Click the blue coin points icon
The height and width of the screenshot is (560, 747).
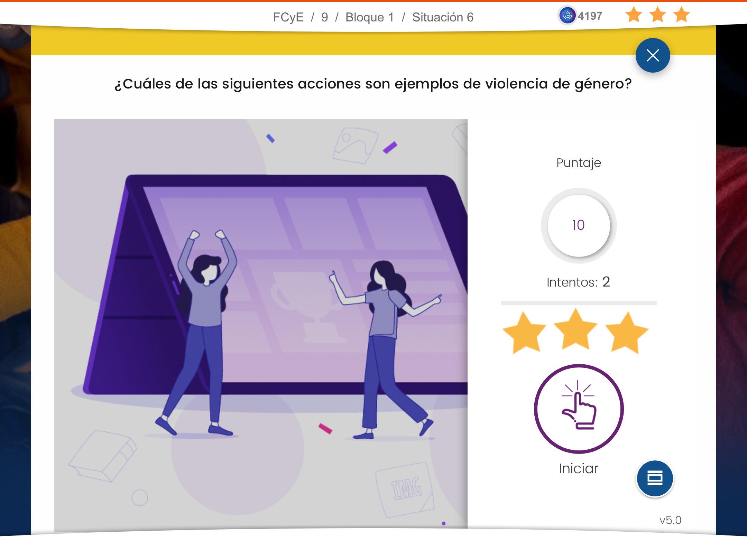click(x=567, y=16)
